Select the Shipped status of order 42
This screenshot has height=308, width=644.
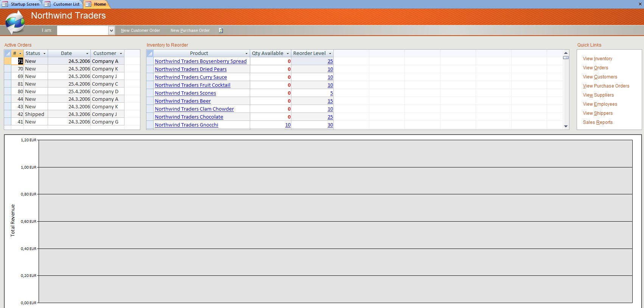(36, 114)
